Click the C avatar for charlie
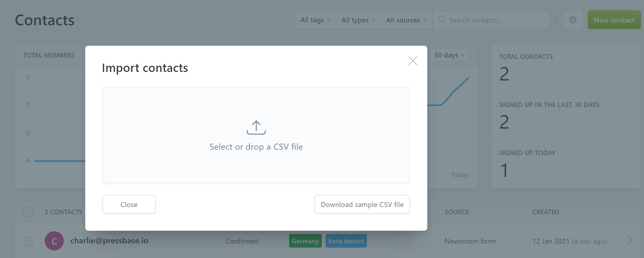This screenshot has height=258, width=644. 54,241
